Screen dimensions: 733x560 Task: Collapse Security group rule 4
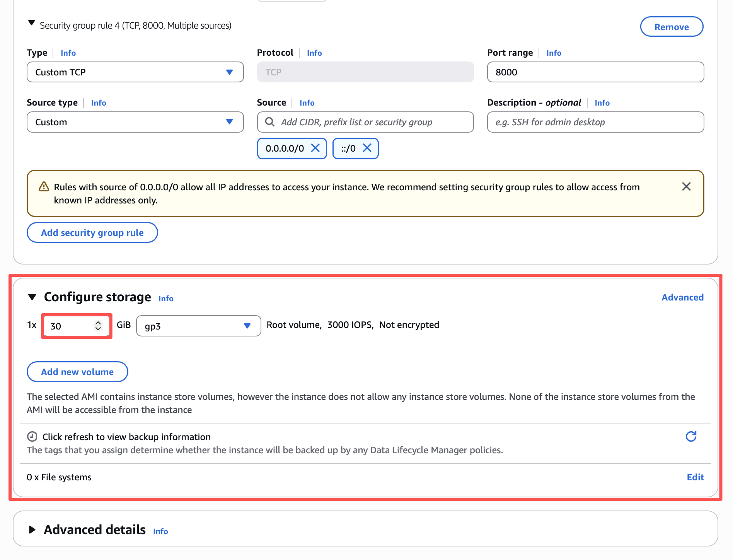(32, 23)
